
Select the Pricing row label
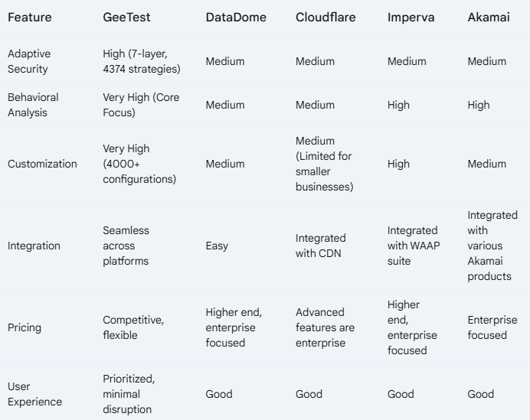tap(25, 327)
